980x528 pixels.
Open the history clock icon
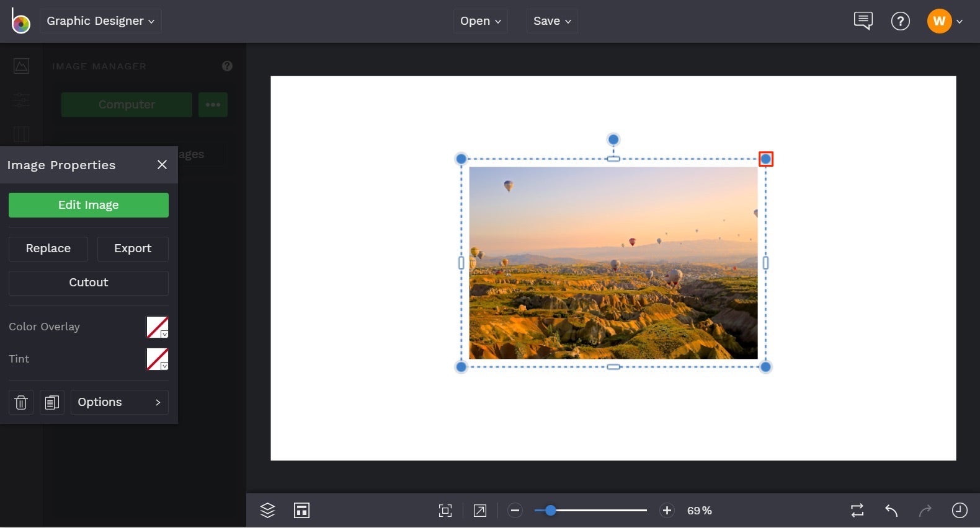959,510
